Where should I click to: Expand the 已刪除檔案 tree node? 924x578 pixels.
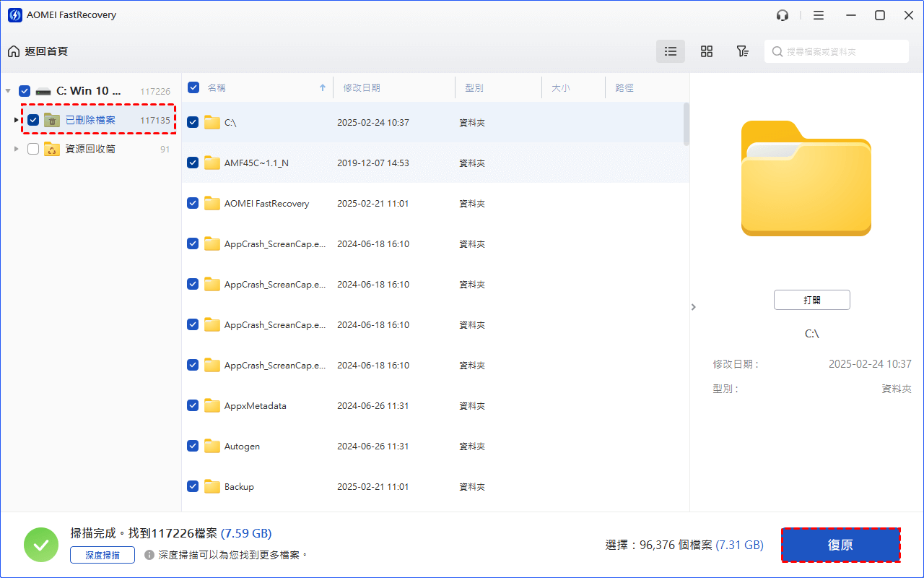pos(17,120)
